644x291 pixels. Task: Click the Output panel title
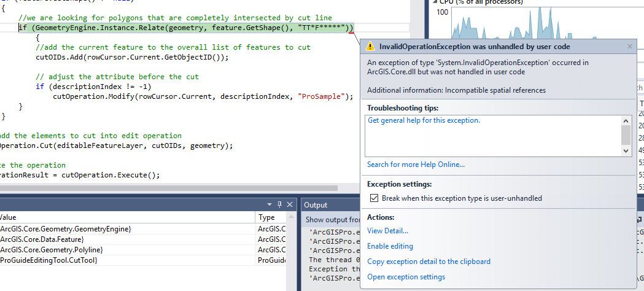coord(316,205)
